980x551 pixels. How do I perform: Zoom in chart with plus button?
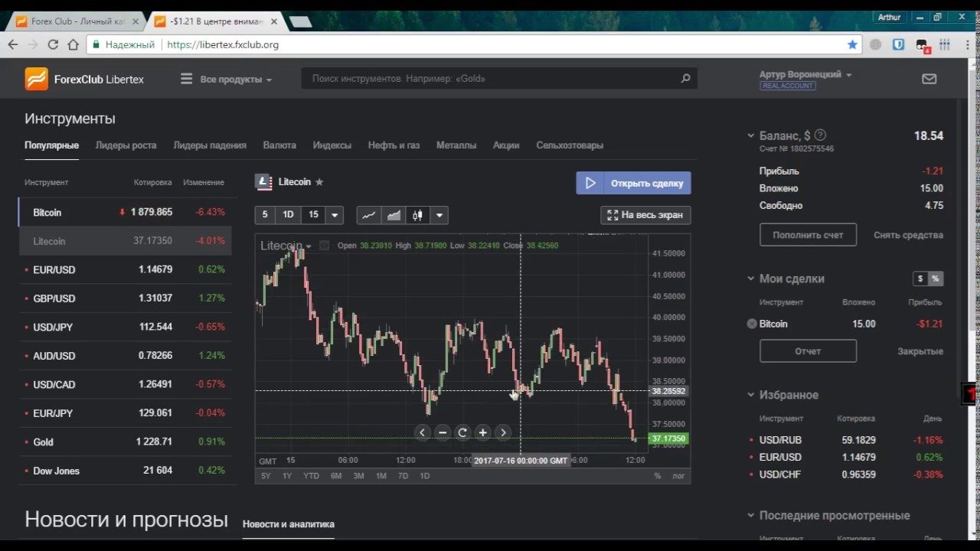(482, 432)
